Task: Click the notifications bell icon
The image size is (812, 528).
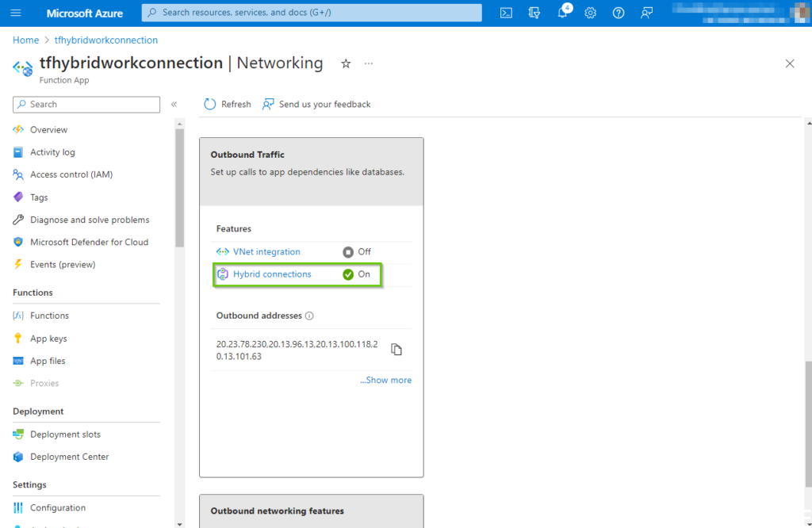Action: 562,13
